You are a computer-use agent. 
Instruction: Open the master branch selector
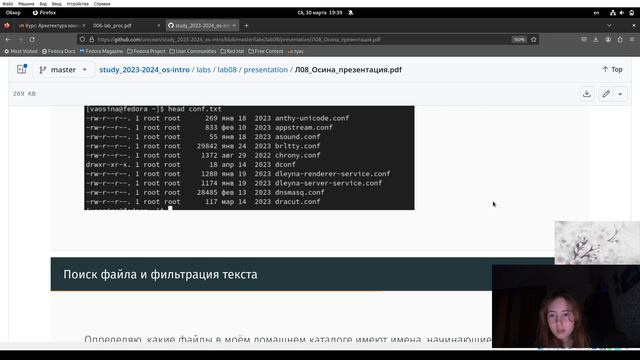tap(63, 70)
